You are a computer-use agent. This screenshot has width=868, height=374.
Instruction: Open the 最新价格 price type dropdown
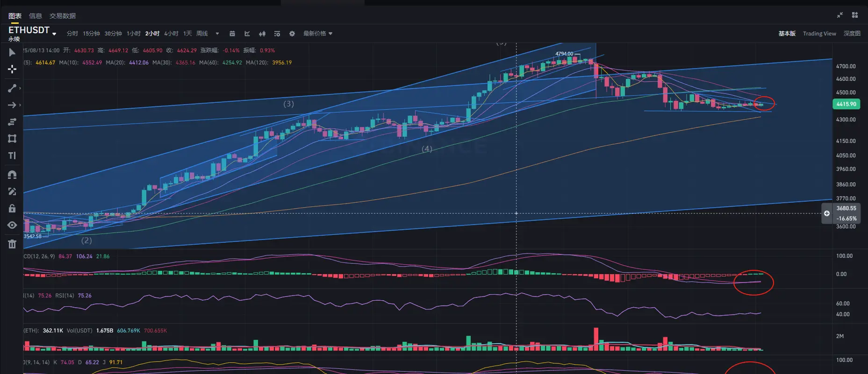(x=318, y=34)
